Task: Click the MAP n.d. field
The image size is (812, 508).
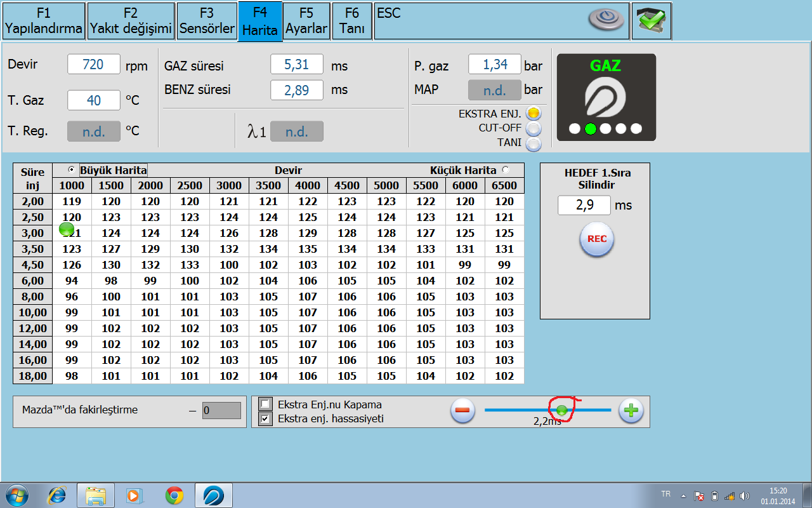Action: click(x=495, y=90)
